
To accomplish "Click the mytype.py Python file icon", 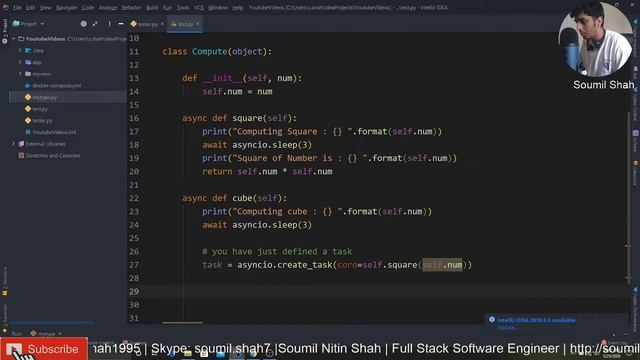I will coord(28,97).
